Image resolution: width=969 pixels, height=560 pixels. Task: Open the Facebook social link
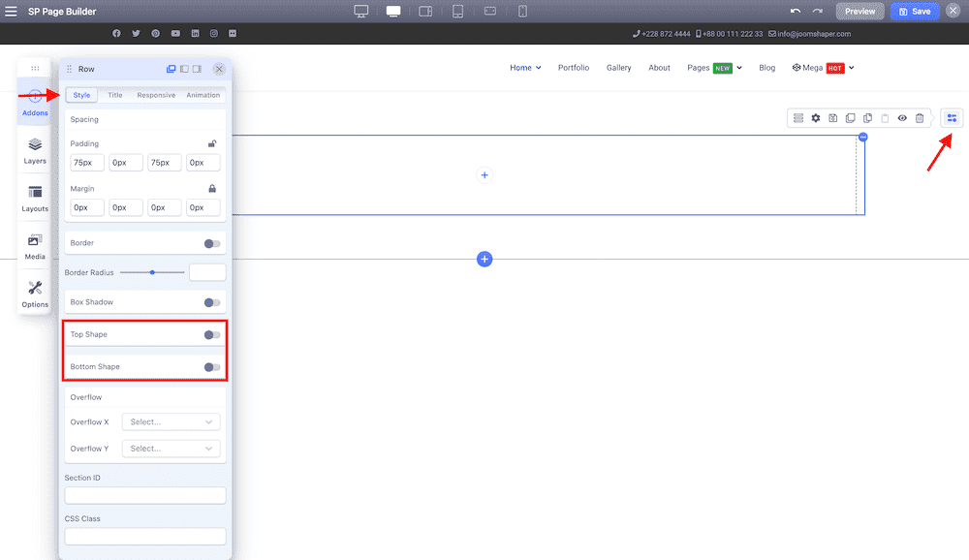[x=116, y=33]
